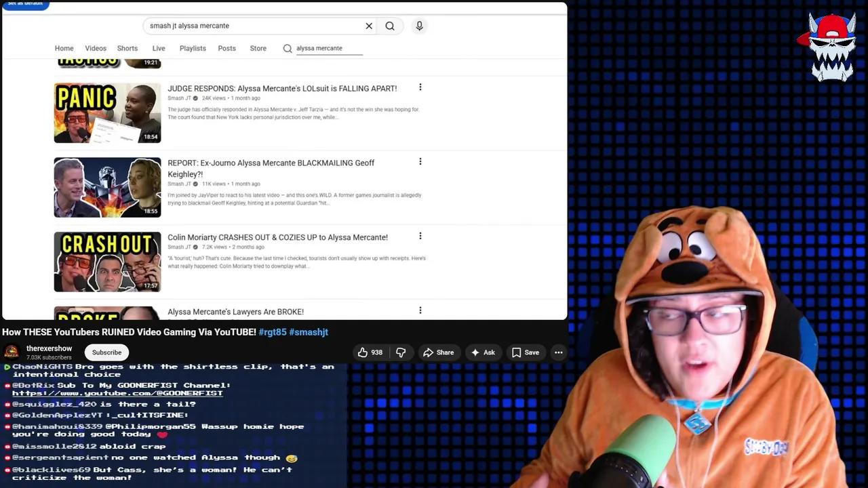Viewport: 868px width, 488px height.
Task: Click Smash JT name under JUDGE RESPONDS video
Action: coord(179,98)
